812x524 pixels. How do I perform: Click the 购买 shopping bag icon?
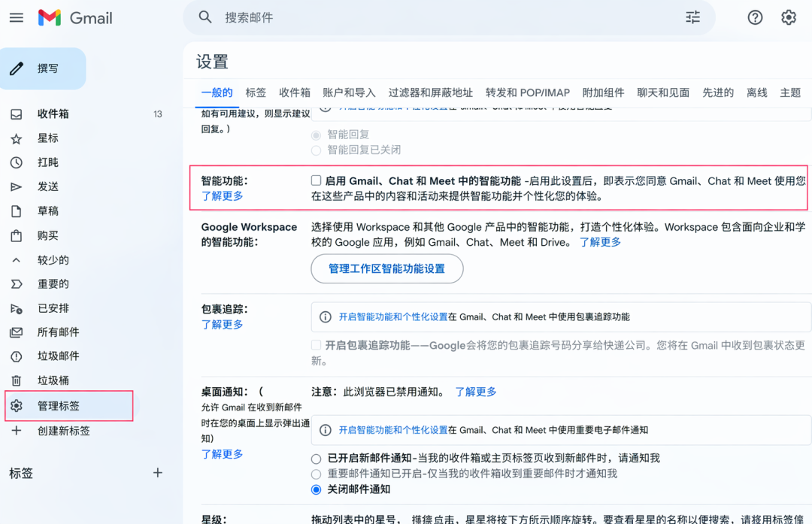coord(17,235)
